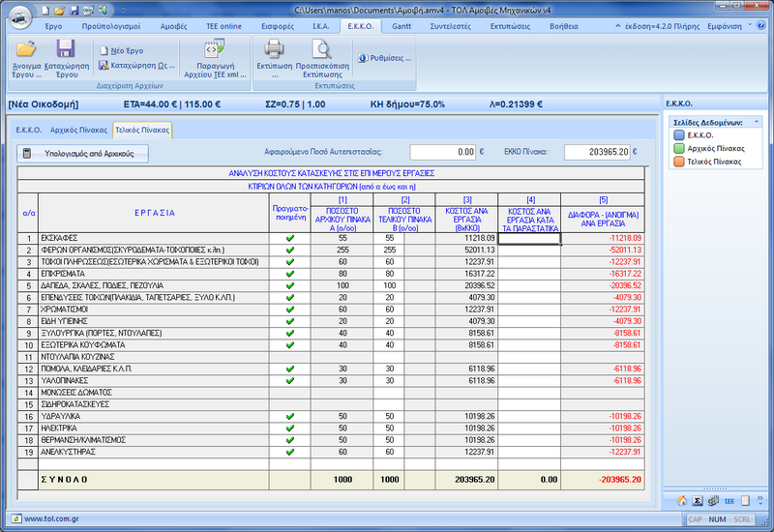Click the house icon in bottom-right panel
This screenshot has width=774, height=532.
[x=681, y=501]
